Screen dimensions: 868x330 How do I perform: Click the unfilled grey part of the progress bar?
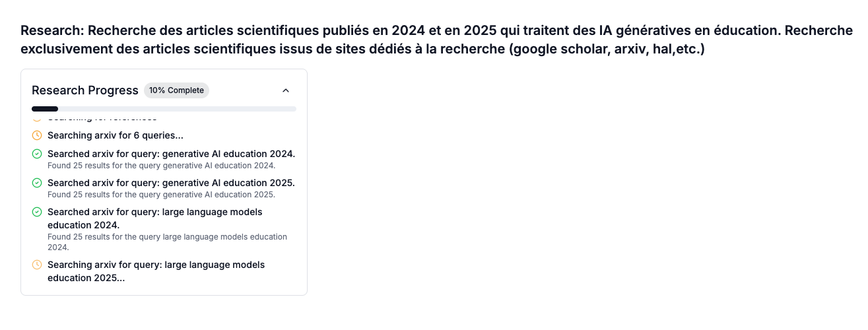[177, 108]
